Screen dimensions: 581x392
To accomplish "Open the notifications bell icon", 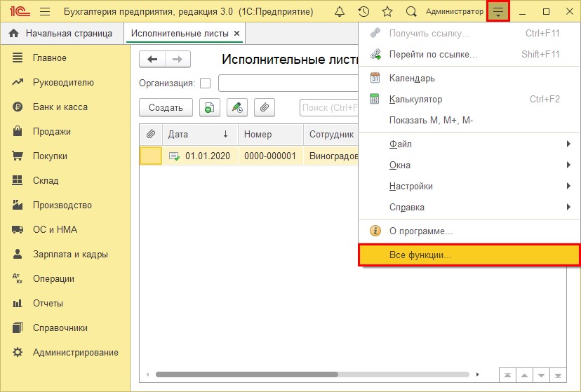I will [340, 12].
